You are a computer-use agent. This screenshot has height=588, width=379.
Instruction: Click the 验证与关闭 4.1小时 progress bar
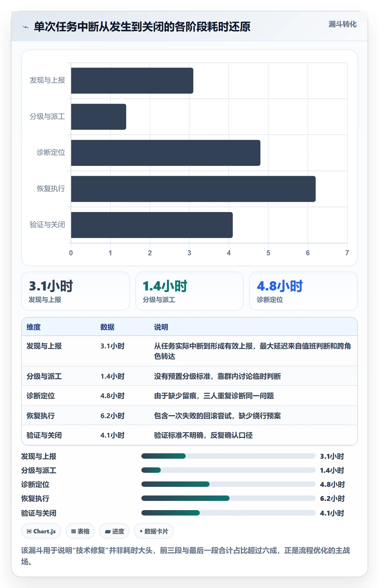(x=228, y=513)
